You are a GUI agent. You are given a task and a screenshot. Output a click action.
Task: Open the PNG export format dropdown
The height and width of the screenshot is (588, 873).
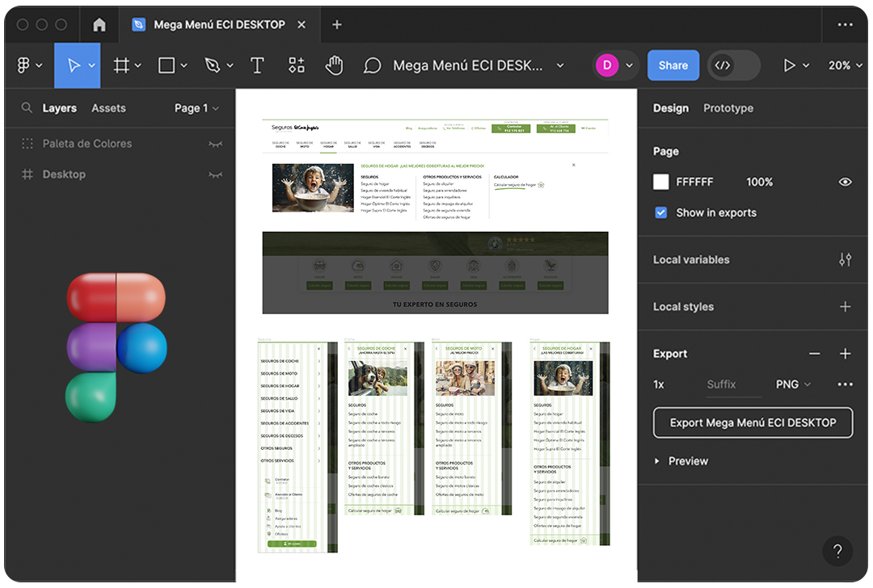(x=793, y=384)
